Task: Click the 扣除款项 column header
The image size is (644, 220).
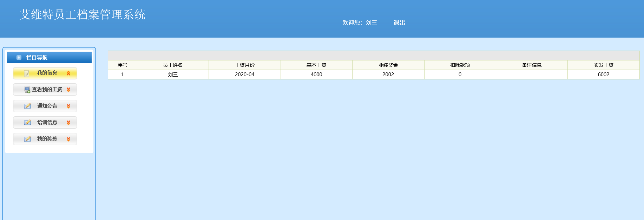Action: 460,65
